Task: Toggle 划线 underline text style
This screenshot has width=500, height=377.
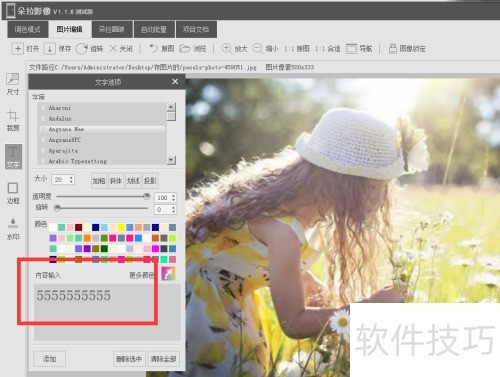Action: coord(133,181)
